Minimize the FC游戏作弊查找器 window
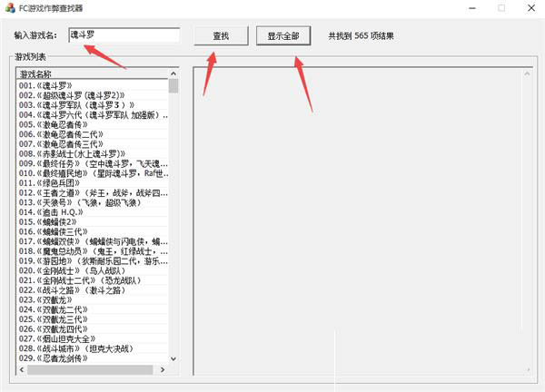The width and height of the screenshot is (545, 392). [472, 8]
